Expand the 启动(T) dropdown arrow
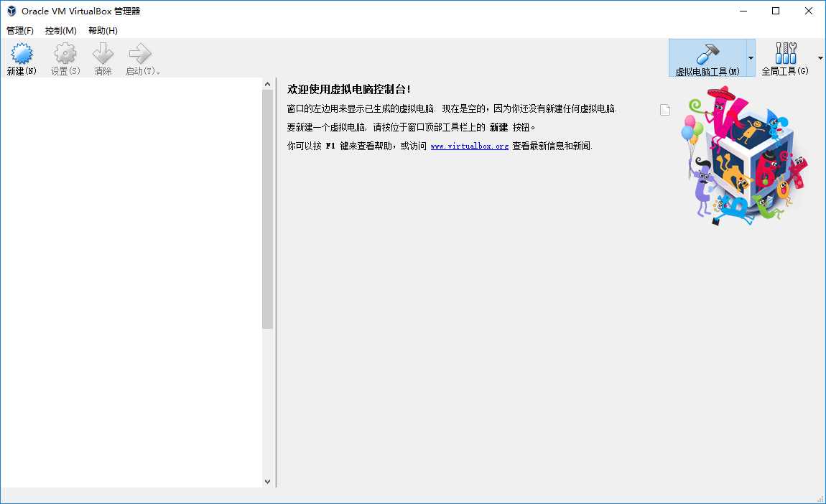This screenshot has height=504, width=826. 158,72
